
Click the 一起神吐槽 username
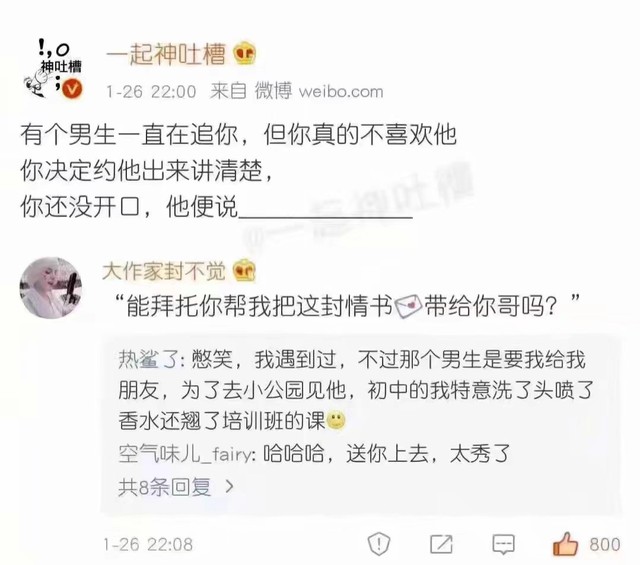pos(166,54)
